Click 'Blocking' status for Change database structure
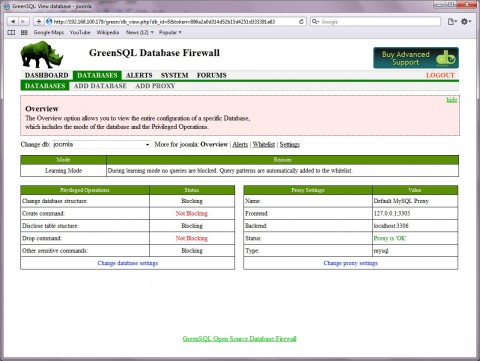Viewport: 480px width, 361px height. (192, 201)
